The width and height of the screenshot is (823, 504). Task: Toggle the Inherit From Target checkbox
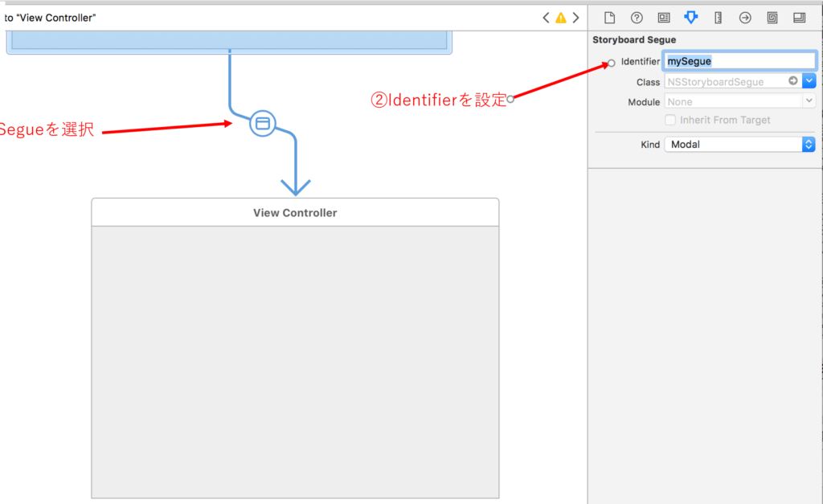point(670,120)
